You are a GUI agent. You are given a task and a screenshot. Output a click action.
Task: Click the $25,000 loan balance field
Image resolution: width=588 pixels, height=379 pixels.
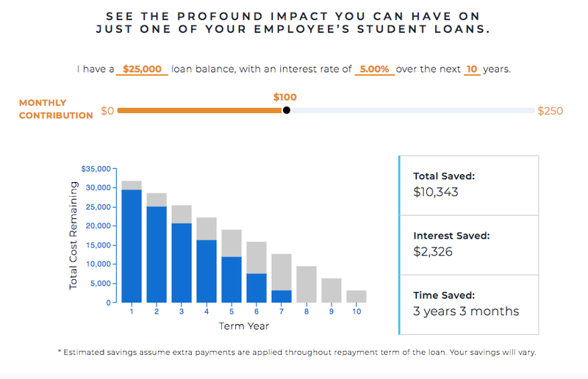coord(142,69)
